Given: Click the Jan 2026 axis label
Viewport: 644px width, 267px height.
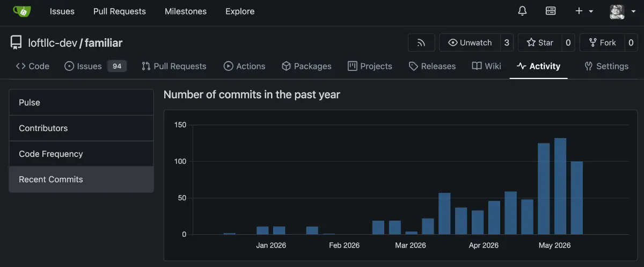Looking at the screenshot, I should 271,246.
